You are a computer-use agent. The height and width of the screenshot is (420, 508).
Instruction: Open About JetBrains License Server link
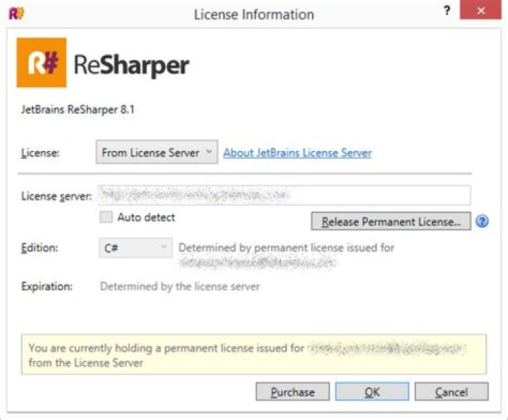298,152
